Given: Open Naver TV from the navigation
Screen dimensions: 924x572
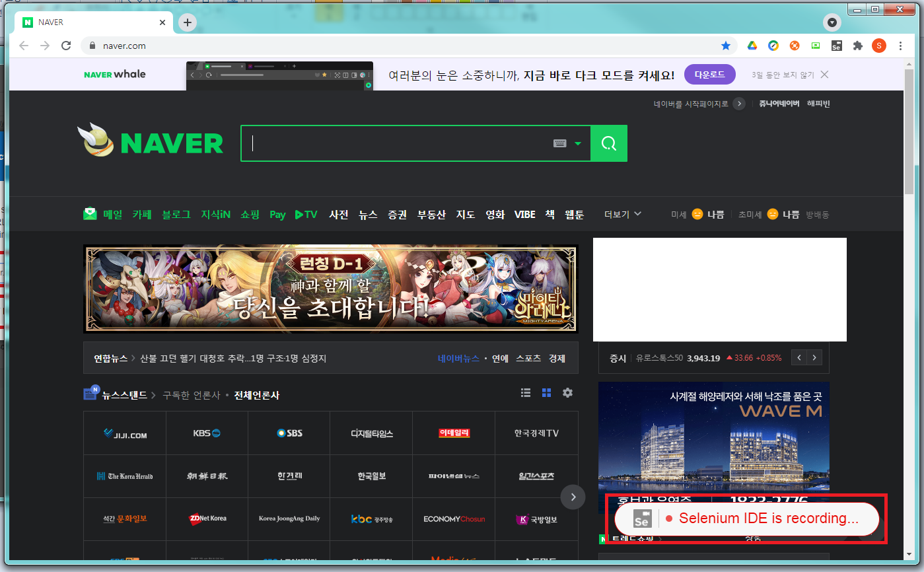Looking at the screenshot, I should point(306,214).
